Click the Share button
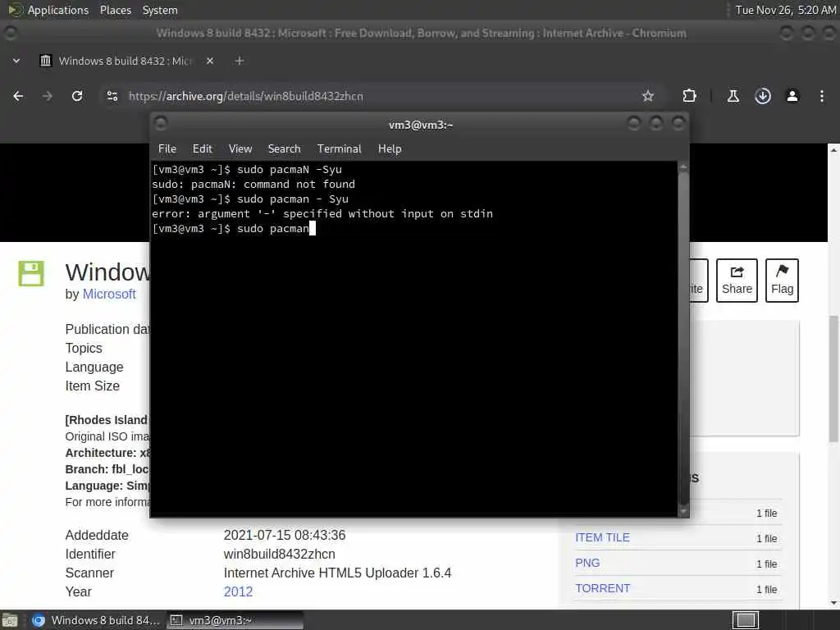The image size is (840, 630). coord(737,281)
